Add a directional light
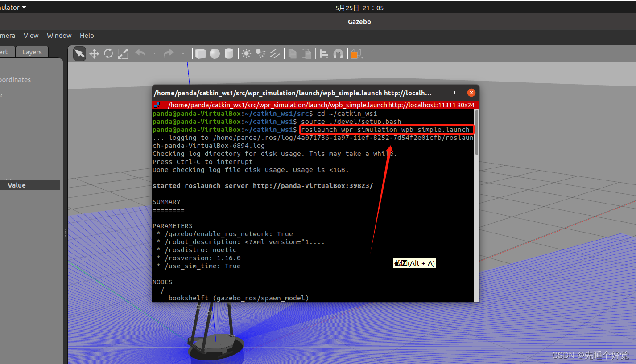 coord(275,54)
